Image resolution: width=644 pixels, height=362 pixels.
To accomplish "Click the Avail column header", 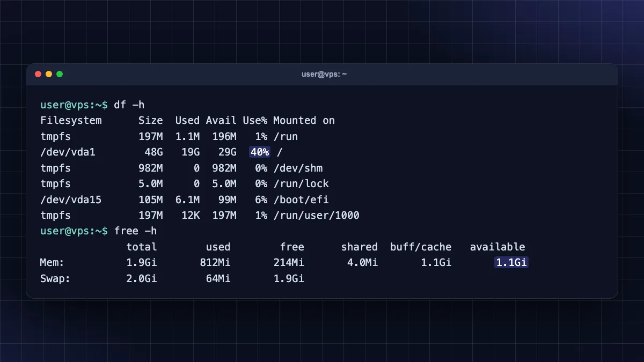I will 221,121.
